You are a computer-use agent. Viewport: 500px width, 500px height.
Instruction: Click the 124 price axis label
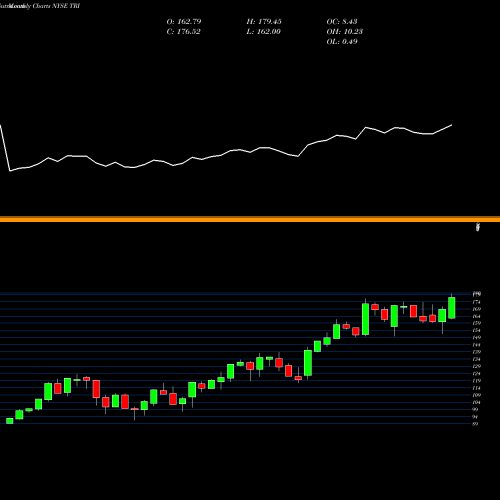(476, 374)
